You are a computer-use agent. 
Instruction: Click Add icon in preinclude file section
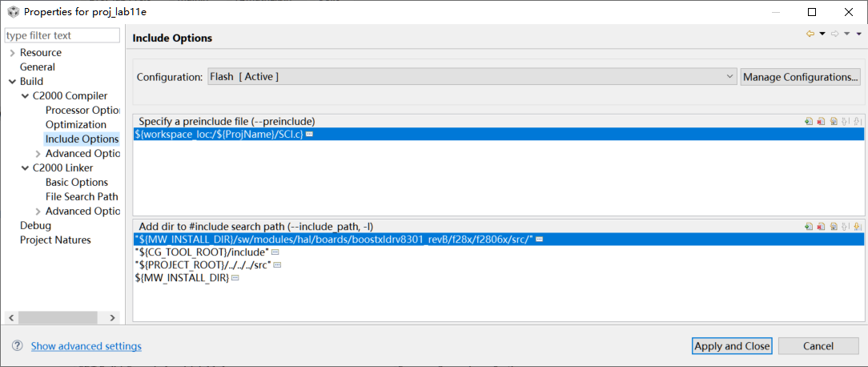point(809,121)
